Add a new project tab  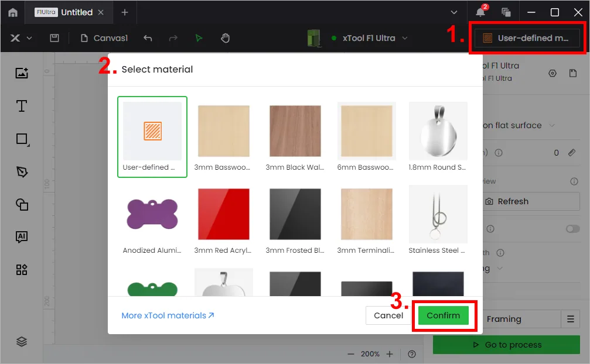(125, 12)
